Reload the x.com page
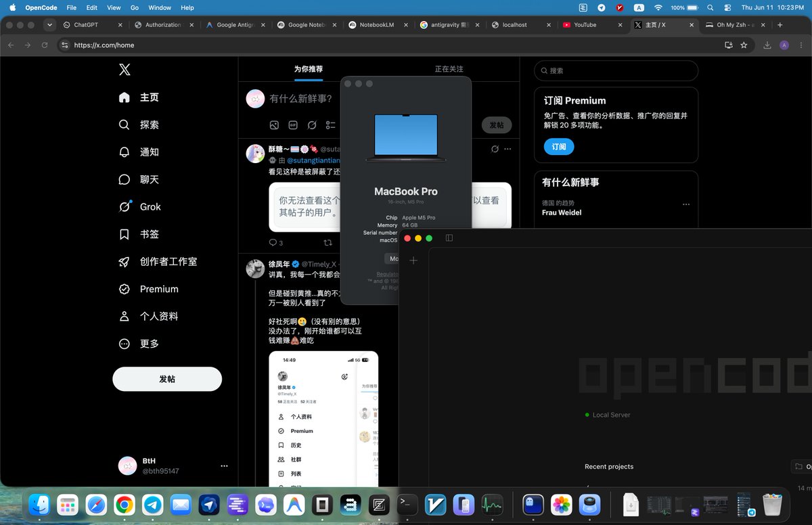The width and height of the screenshot is (812, 525). 45,45
